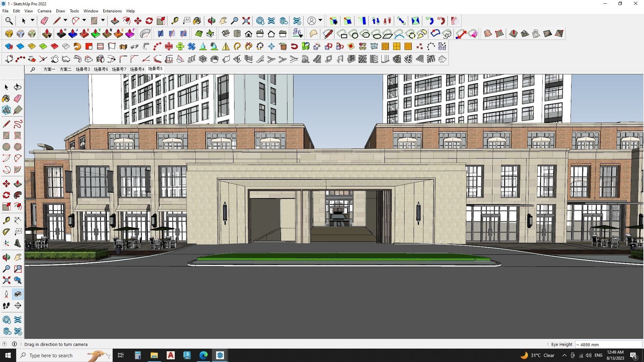644x362 pixels.
Task: Select the 3D Text tool in left toolbar
Action: [17, 243]
